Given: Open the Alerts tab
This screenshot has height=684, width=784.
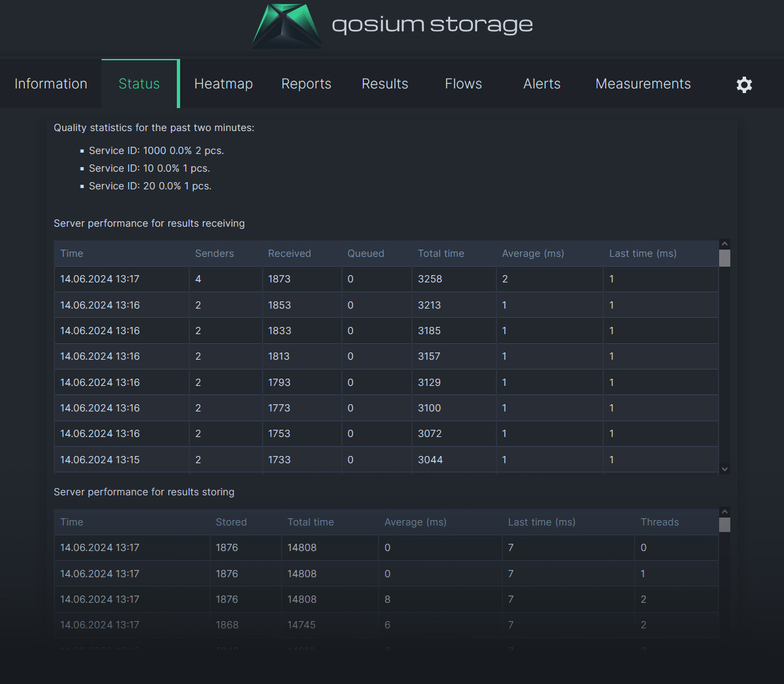Looking at the screenshot, I should tap(542, 84).
